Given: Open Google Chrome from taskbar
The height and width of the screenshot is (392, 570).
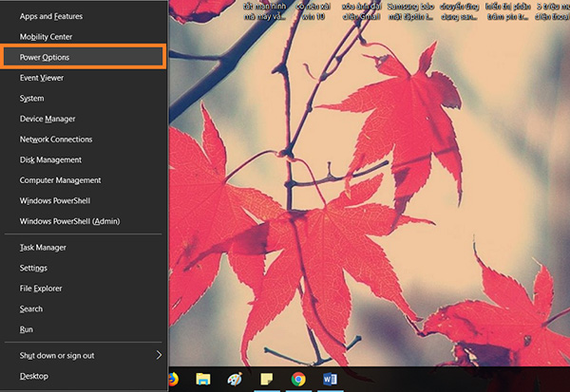Looking at the screenshot, I should [298, 379].
